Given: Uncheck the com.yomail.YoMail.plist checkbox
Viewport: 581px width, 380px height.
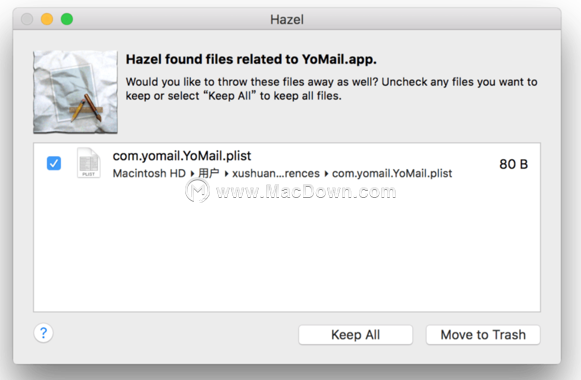Looking at the screenshot, I should coord(54,163).
